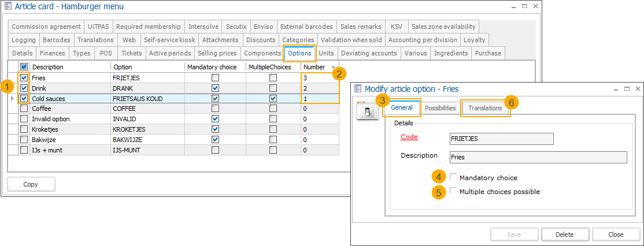Untick Mandatory choice for the Drink row

coord(215,88)
